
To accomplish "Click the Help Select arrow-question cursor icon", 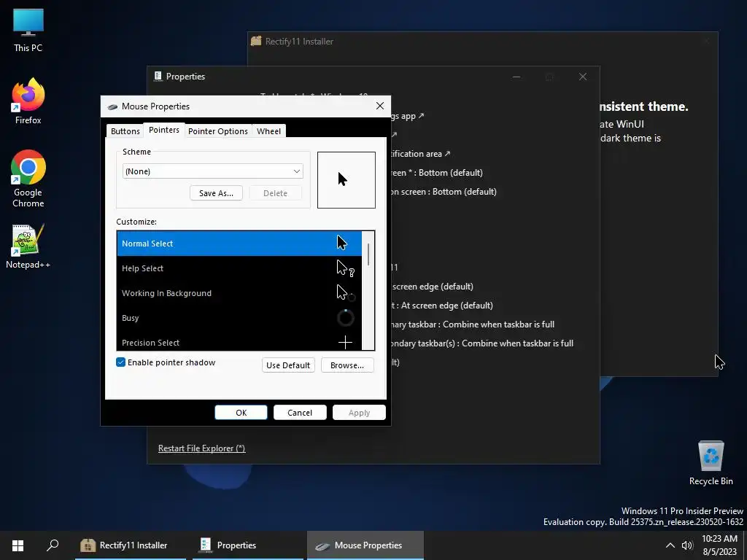I will click(x=345, y=268).
